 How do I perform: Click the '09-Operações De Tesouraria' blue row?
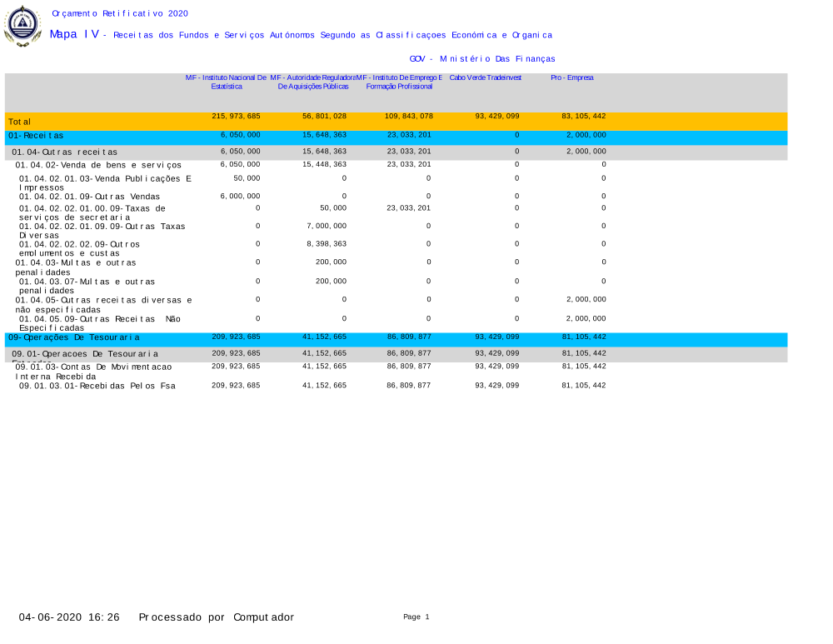pos(74,337)
